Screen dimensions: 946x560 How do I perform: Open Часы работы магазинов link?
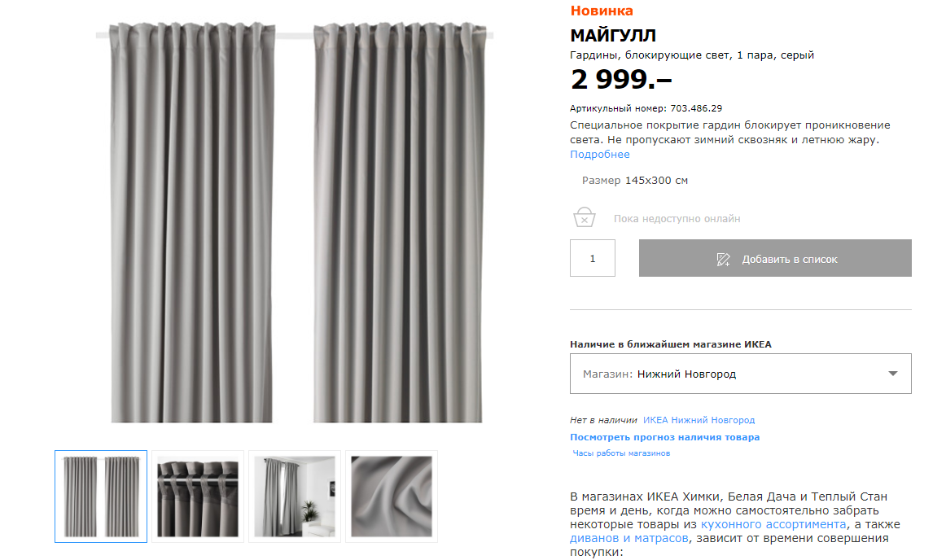click(621, 453)
